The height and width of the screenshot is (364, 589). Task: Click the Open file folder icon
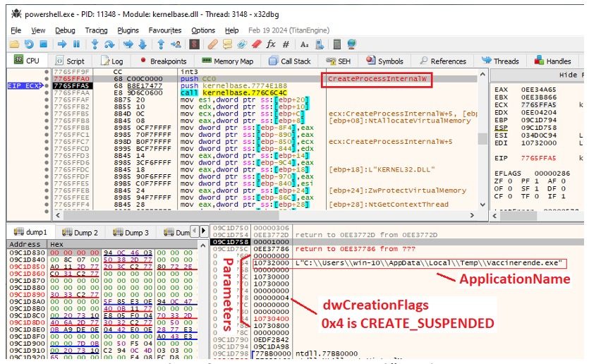click(15, 44)
